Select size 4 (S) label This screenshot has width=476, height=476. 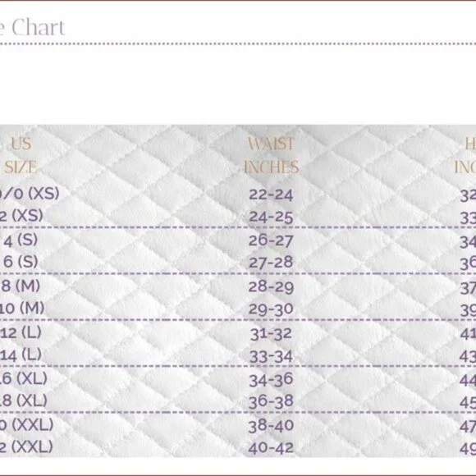coord(21,240)
